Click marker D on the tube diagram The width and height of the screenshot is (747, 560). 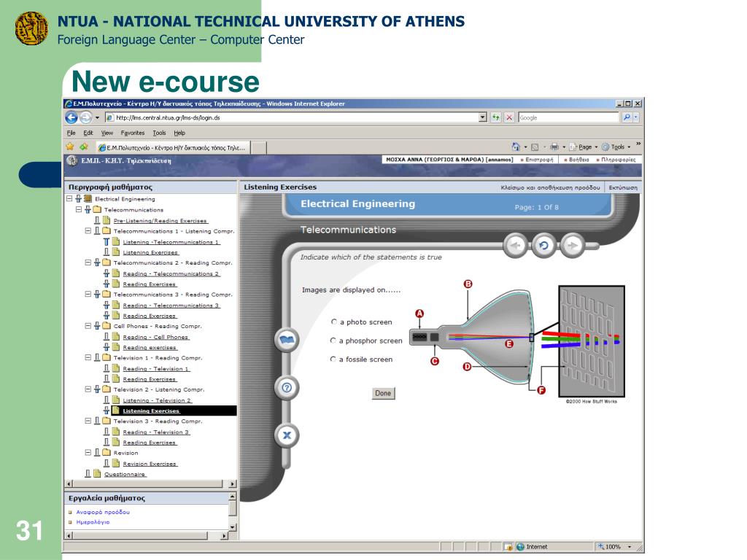468,367
